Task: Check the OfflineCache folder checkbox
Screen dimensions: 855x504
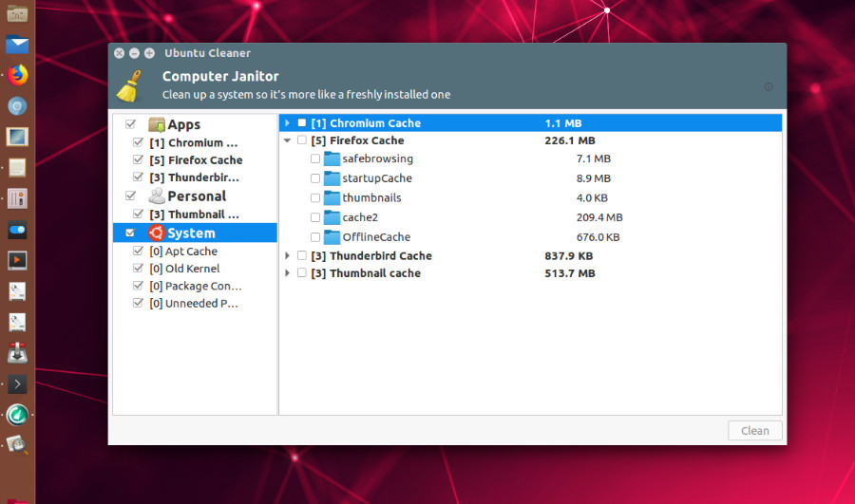Action: 315,237
